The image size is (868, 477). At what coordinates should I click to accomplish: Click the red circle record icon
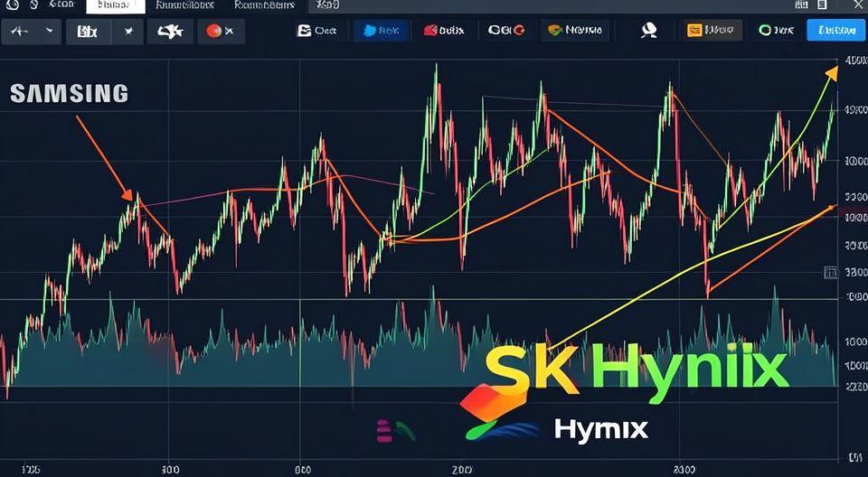[x=220, y=31]
